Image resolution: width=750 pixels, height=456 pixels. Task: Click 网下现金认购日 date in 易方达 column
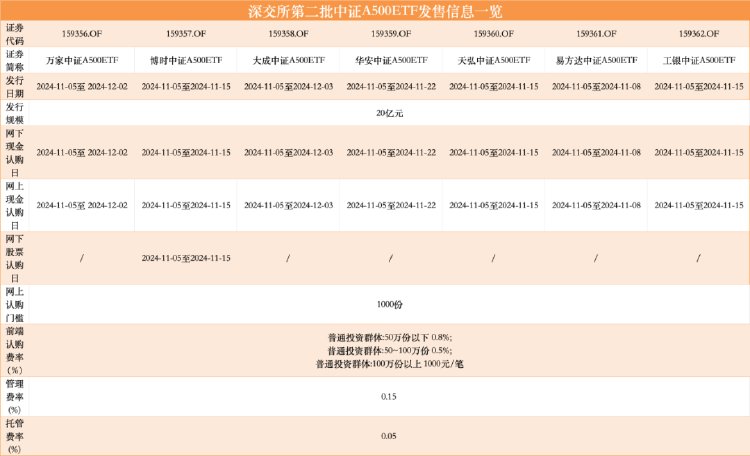pyautogui.click(x=596, y=153)
